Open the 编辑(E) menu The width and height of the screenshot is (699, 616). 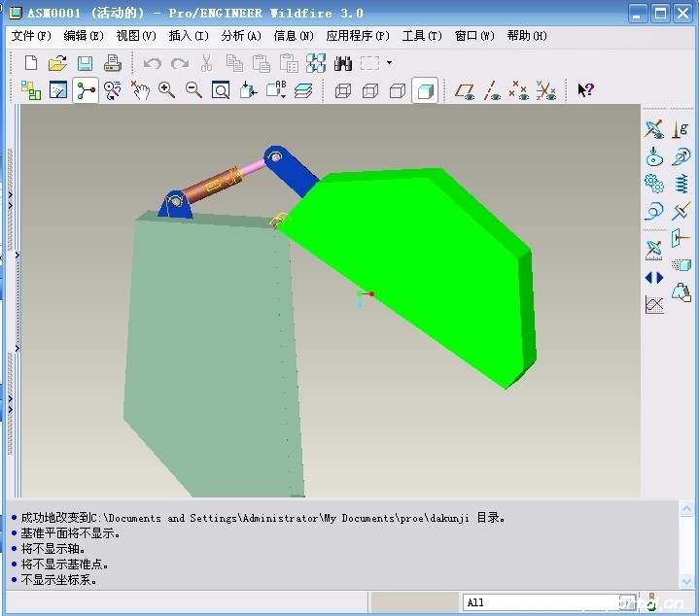84,36
